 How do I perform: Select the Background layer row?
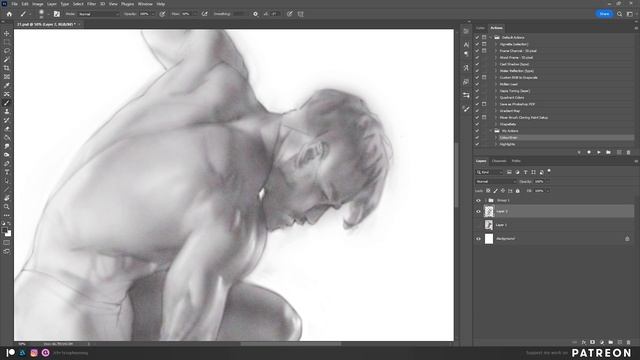(554, 239)
